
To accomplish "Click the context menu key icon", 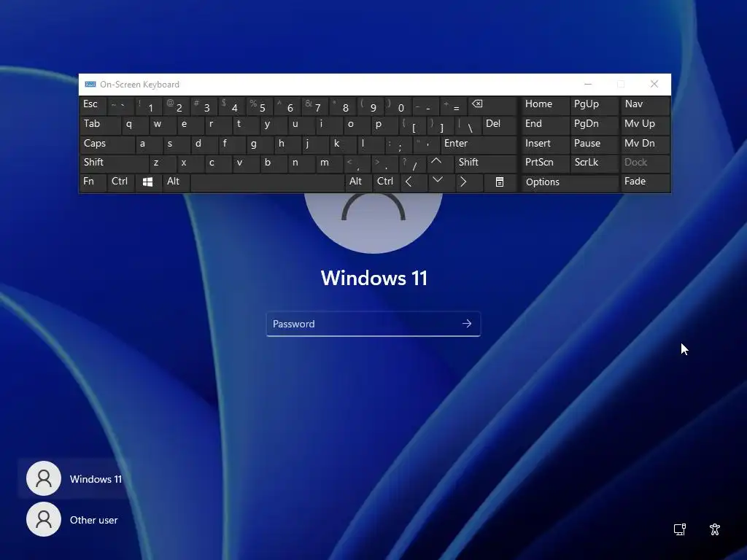I will point(499,182).
